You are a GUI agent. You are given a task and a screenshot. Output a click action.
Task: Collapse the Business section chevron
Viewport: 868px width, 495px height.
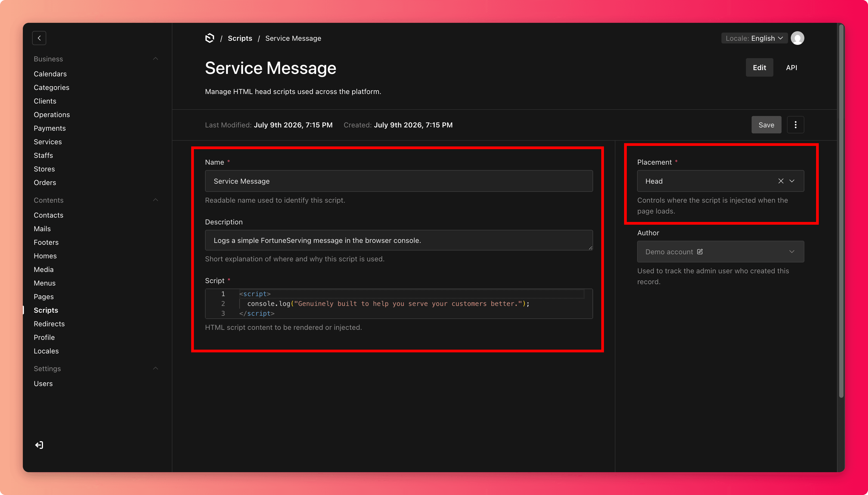pyautogui.click(x=156, y=58)
